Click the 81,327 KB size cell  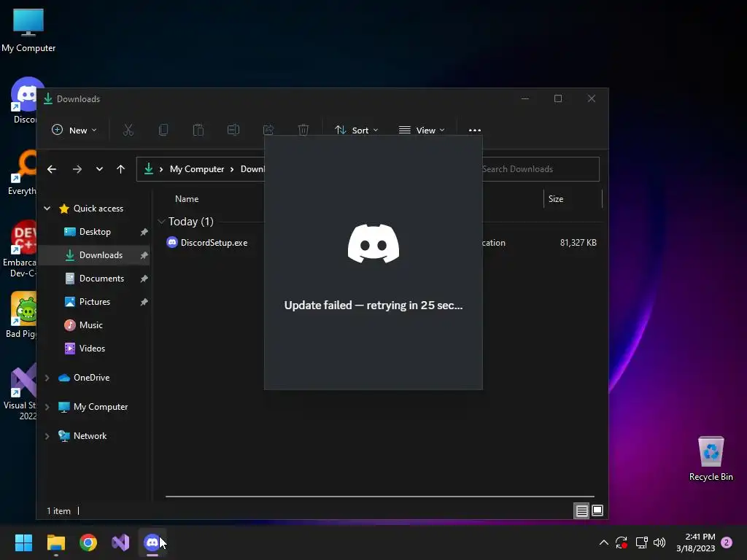(x=578, y=242)
